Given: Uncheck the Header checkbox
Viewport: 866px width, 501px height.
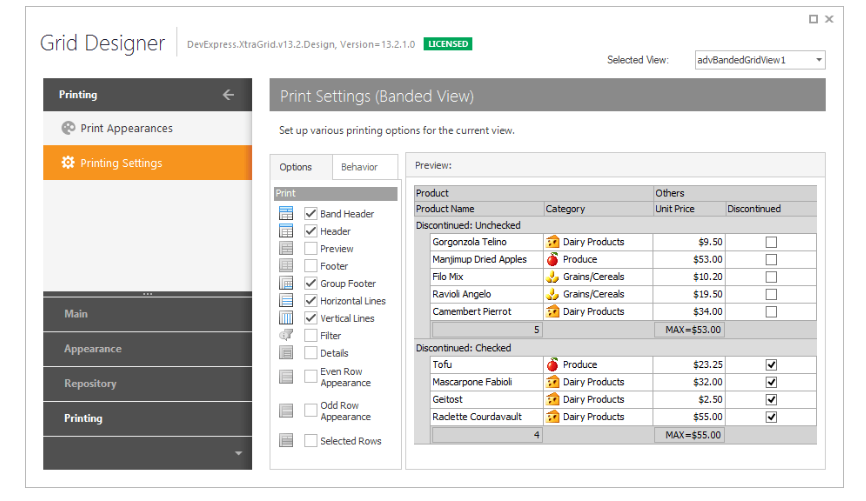Looking at the screenshot, I should 311,231.
